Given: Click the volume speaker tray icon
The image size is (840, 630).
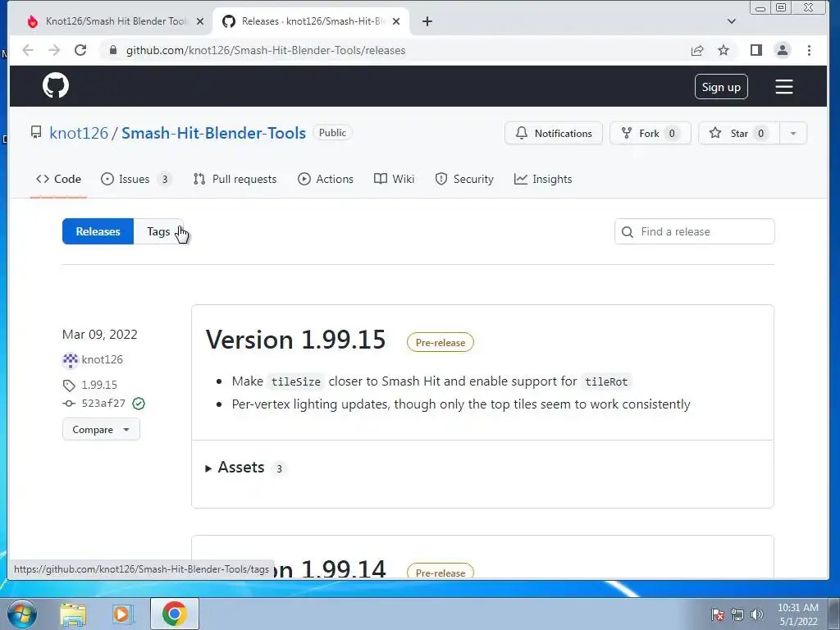Looking at the screenshot, I should [x=757, y=614].
